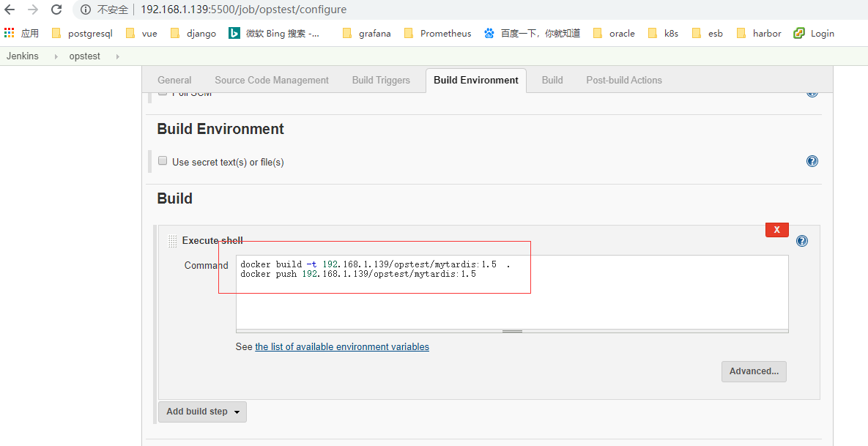Expand the Jenkins breadcrumb arrow
Viewport: 868px width, 446px height.
point(56,56)
